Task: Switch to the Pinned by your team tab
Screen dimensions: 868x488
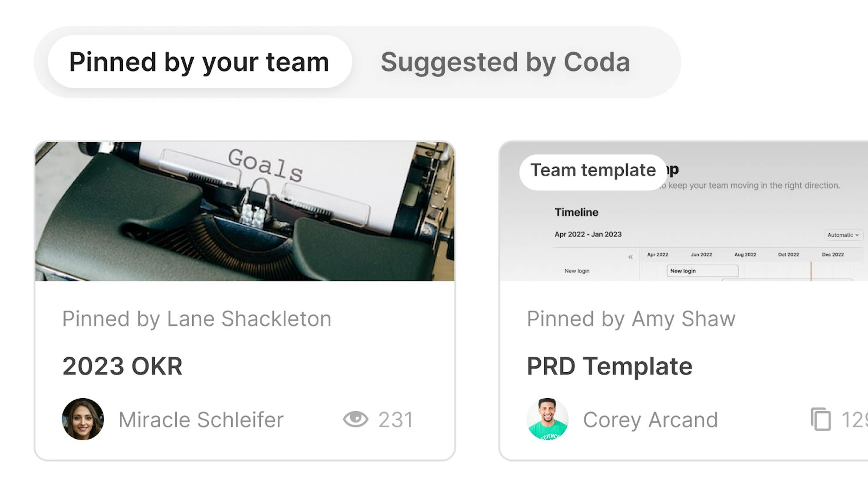Action: [x=199, y=62]
